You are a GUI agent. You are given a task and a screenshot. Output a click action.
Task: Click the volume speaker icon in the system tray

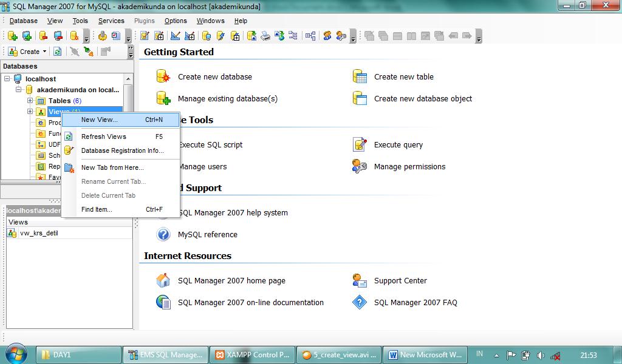coord(540,355)
